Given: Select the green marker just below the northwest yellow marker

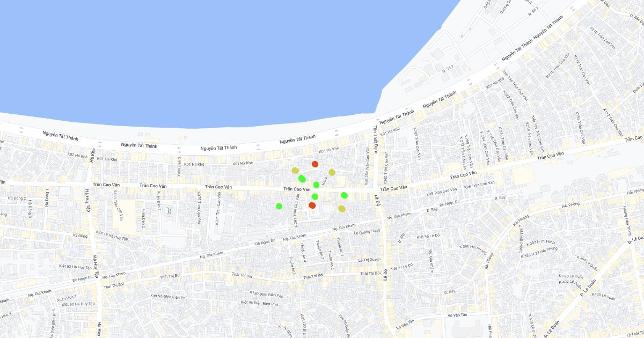Looking at the screenshot, I should click(x=302, y=179).
